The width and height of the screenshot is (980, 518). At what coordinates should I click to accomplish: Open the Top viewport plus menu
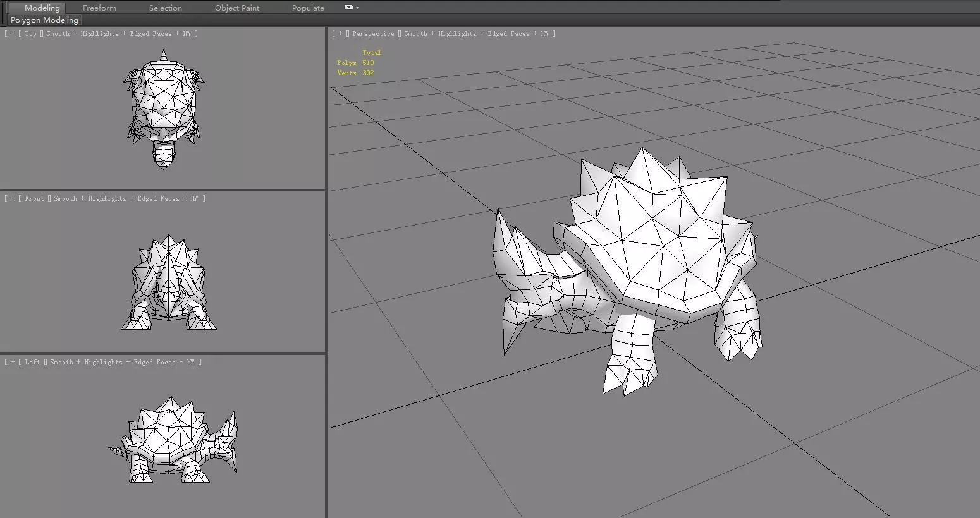click(x=13, y=33)
